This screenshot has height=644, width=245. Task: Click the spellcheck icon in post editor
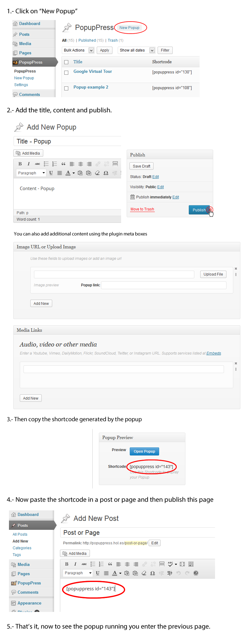(170, 564)
